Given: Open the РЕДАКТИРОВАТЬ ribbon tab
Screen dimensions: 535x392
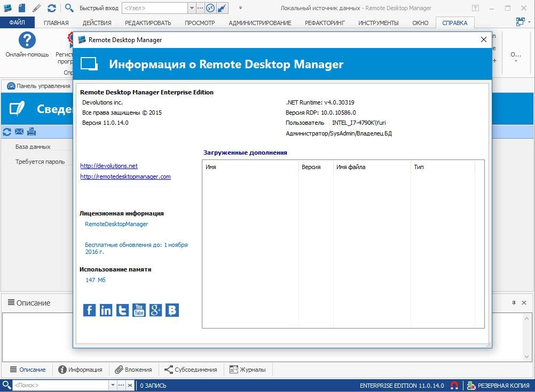Looking at the screenshot, I should pyautogui.click(x=148, y=23).
